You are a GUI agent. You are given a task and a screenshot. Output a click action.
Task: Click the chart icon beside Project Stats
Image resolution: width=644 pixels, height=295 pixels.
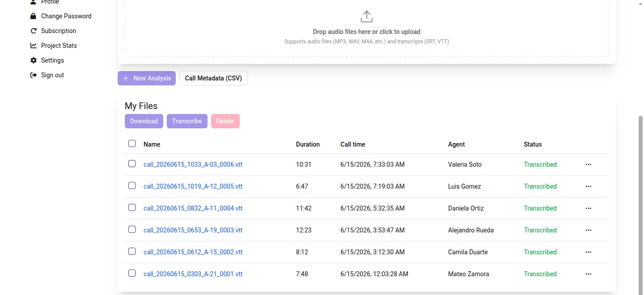[x=33, y=46]
